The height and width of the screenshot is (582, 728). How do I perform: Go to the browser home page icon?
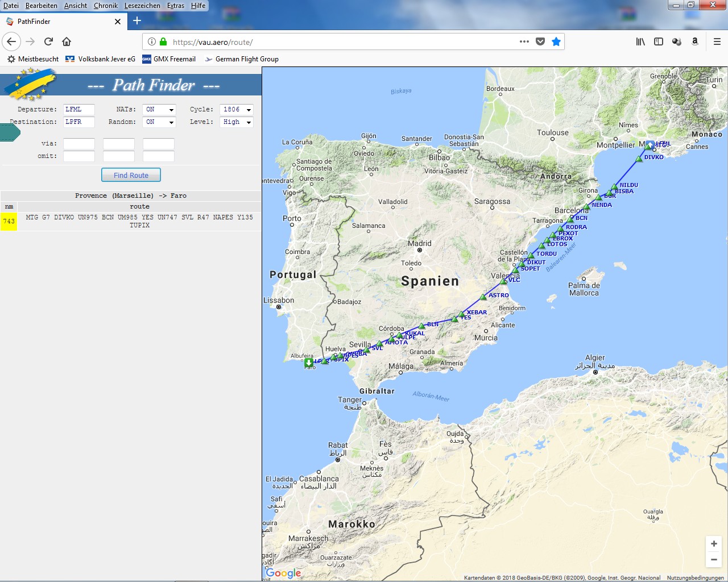(67, 41)
